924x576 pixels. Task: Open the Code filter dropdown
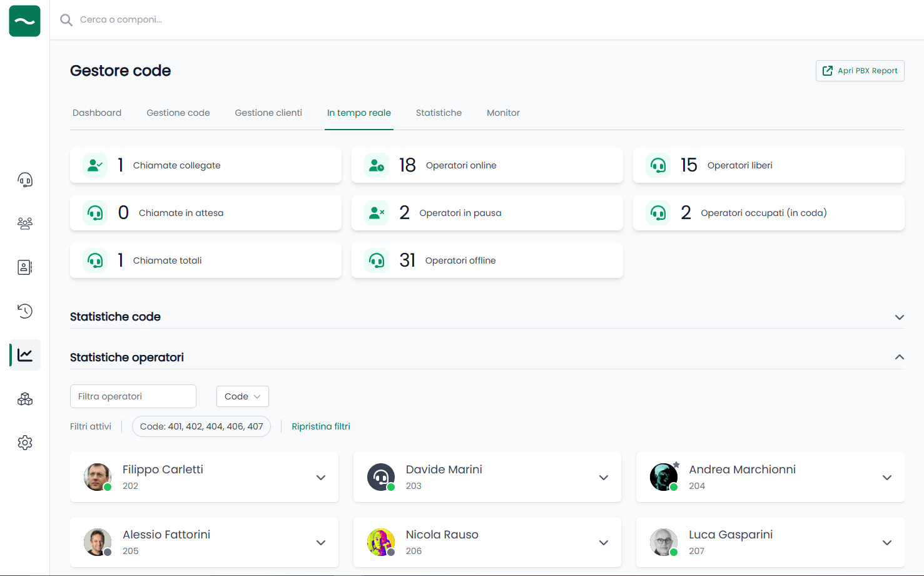pyautogui.click(x=242, y=396)
